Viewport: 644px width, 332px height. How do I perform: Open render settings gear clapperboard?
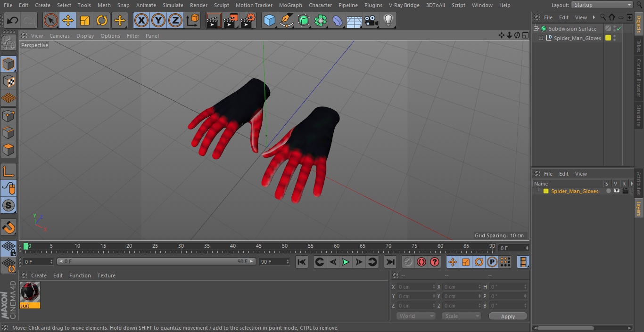(248, 20)
